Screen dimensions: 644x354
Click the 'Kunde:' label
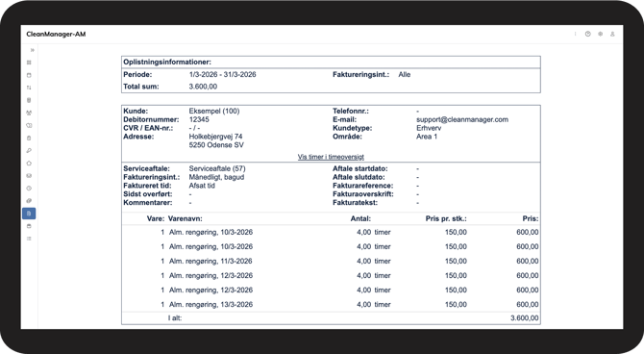(x=136, y=111)
